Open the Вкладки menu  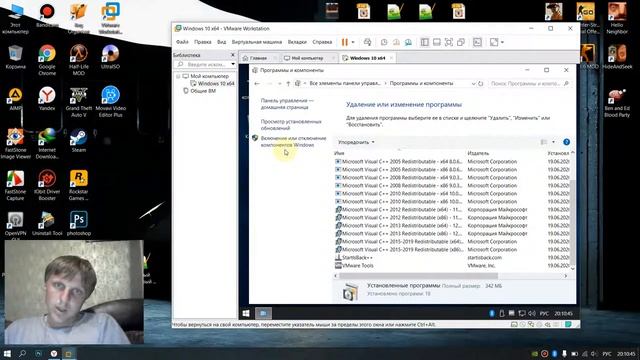pos(297,42)
